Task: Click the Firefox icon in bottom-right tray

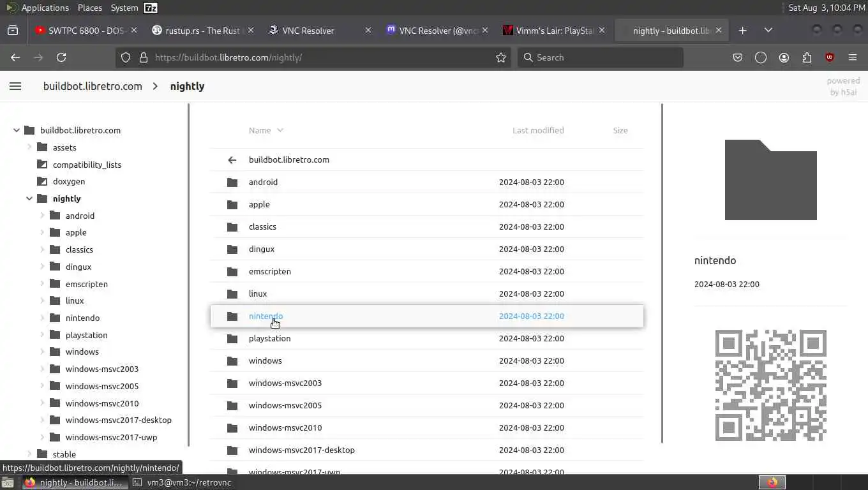Action: pyautogui.click(x=772, y=482)
